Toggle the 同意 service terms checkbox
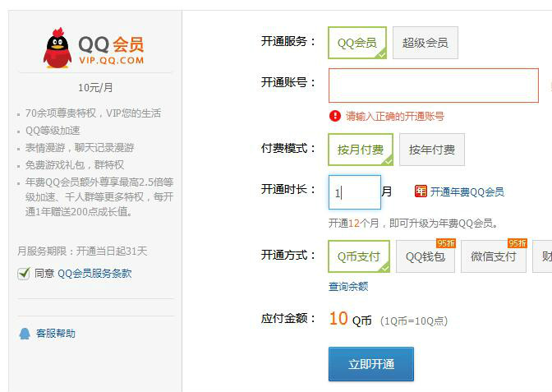This screenshot has width=552, height=392. coord(24,274)
